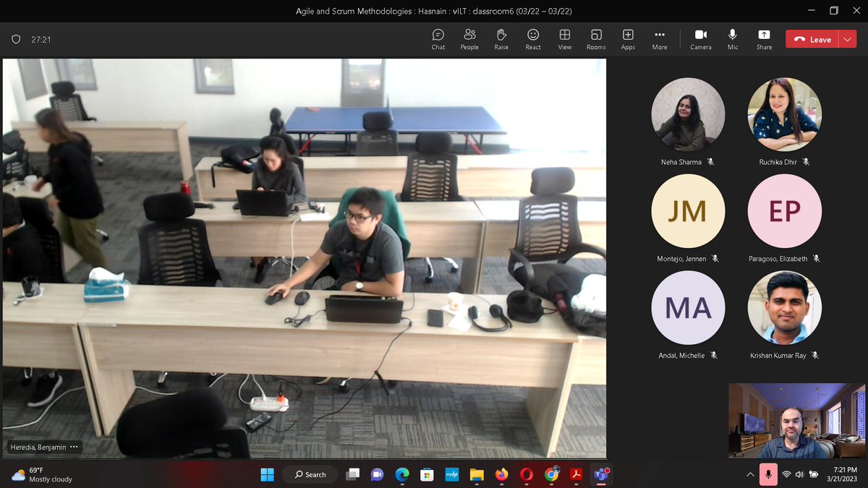The height and width of the screenshot is (488, 868).
Task: Click the 27:21 meeting timer
Action: (41, 40)
